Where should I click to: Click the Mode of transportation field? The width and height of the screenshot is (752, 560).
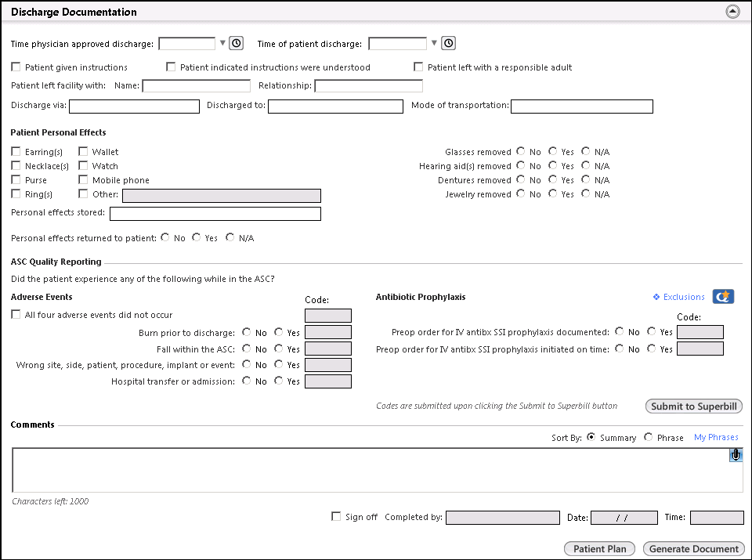tap(582, 107)
